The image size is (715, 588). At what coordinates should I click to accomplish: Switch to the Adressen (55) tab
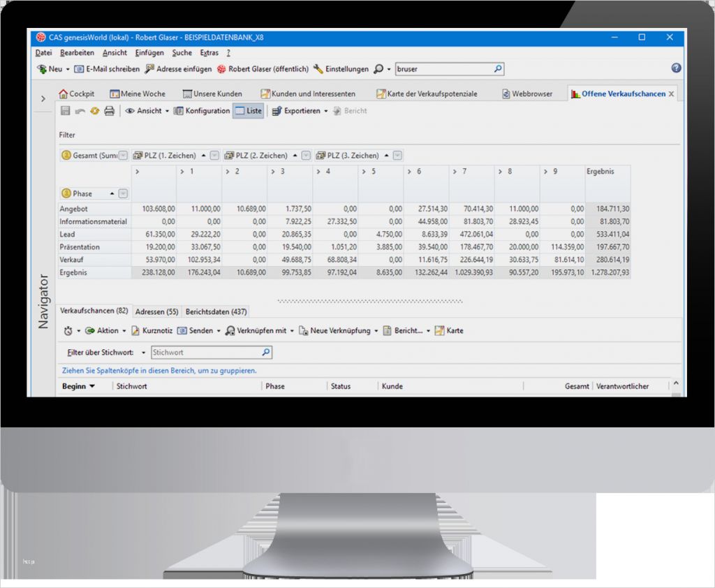pyautogui.click(x=156, y=311)
